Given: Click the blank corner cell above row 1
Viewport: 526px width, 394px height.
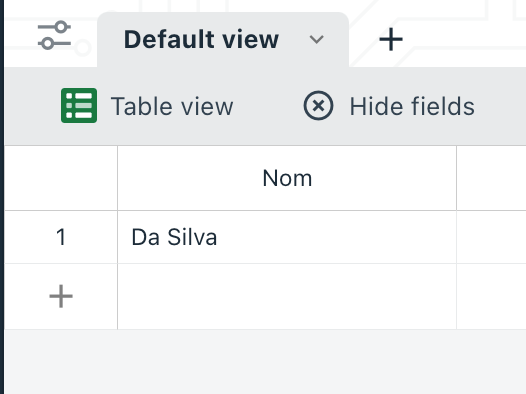Looking at the screenshot, I should point(61,178).
